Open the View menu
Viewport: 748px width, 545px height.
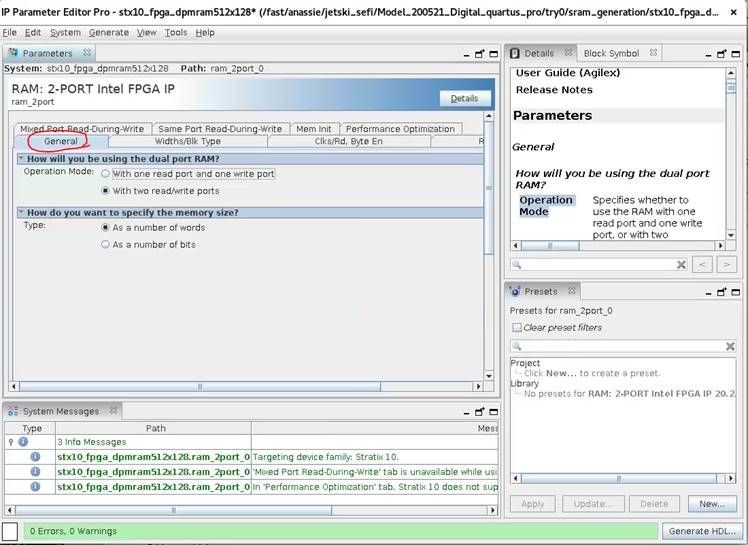(x=146, y=32)
